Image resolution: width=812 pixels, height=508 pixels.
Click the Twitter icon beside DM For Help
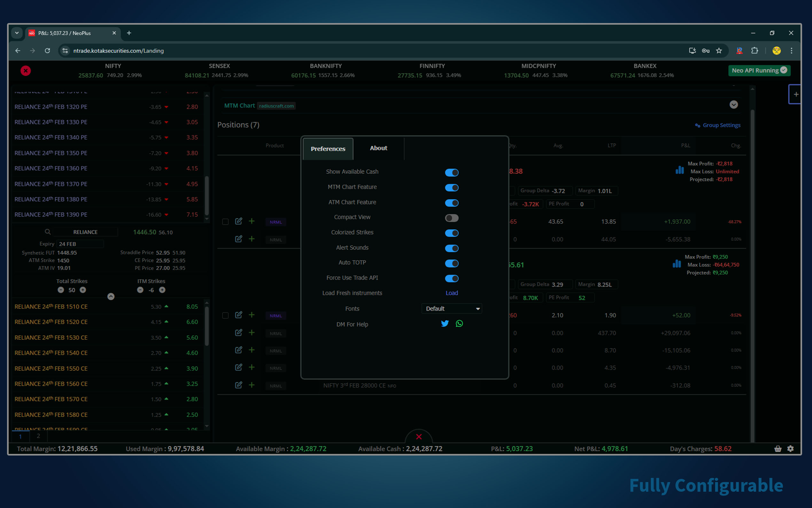[x=444, y=323]
